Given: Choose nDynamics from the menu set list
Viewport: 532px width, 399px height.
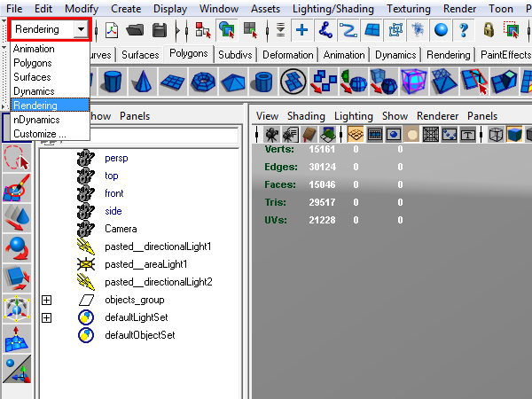Looking at the screenshot, I should [36, 120].
